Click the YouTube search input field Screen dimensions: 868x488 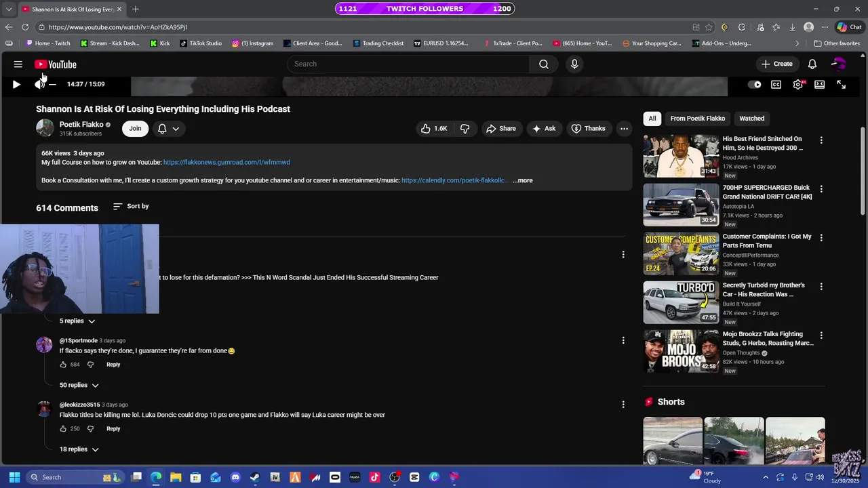pyautogui.click(x=408, y=64)
